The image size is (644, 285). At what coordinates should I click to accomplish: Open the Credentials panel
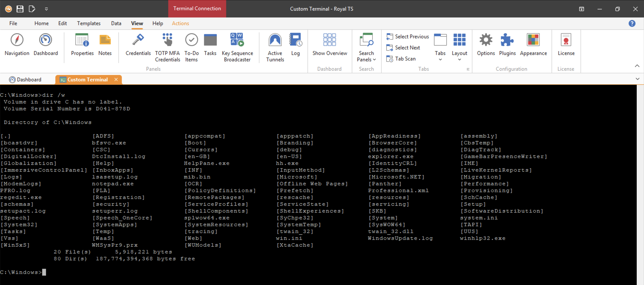coord(138,45)
